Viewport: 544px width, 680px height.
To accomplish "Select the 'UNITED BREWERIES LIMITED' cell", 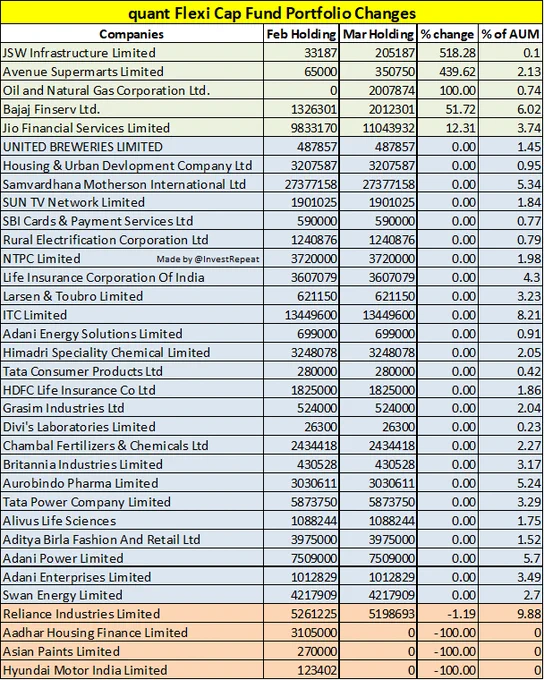I will 132,147.
